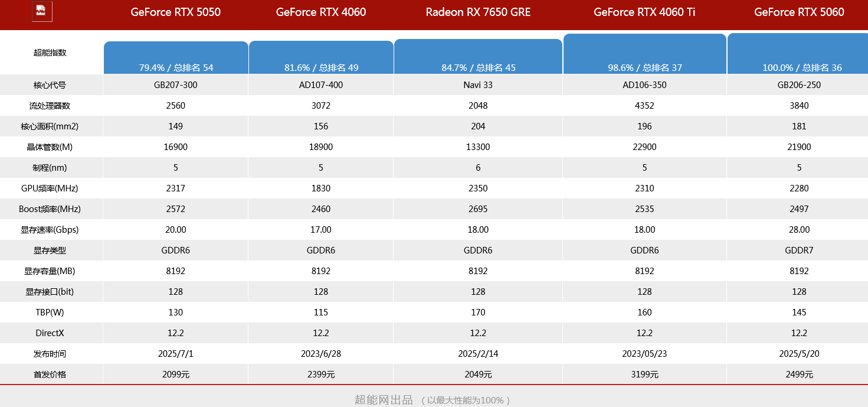
Task: Click the RTX 4060 Ti price 3199元
Action: point(645,374)
